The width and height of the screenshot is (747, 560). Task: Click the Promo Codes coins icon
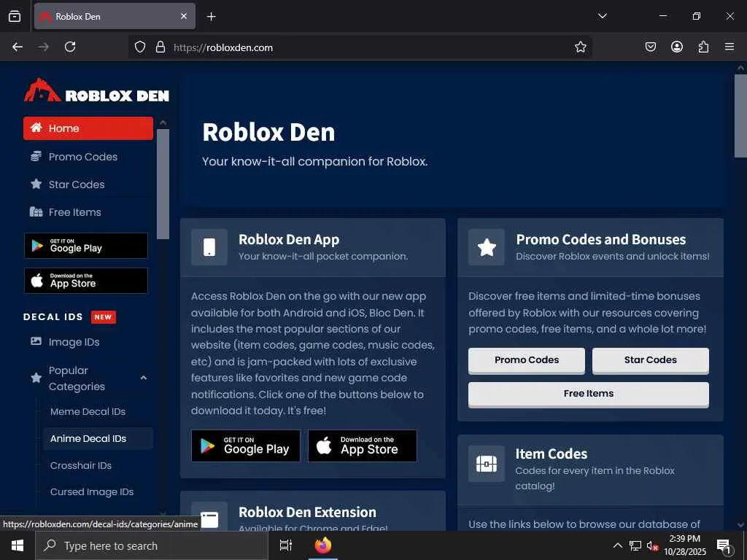click(x=36, y=156)
